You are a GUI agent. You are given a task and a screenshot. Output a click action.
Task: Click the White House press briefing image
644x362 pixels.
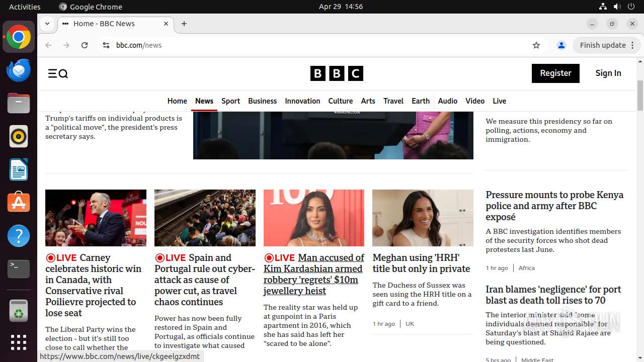coord(333,135)
